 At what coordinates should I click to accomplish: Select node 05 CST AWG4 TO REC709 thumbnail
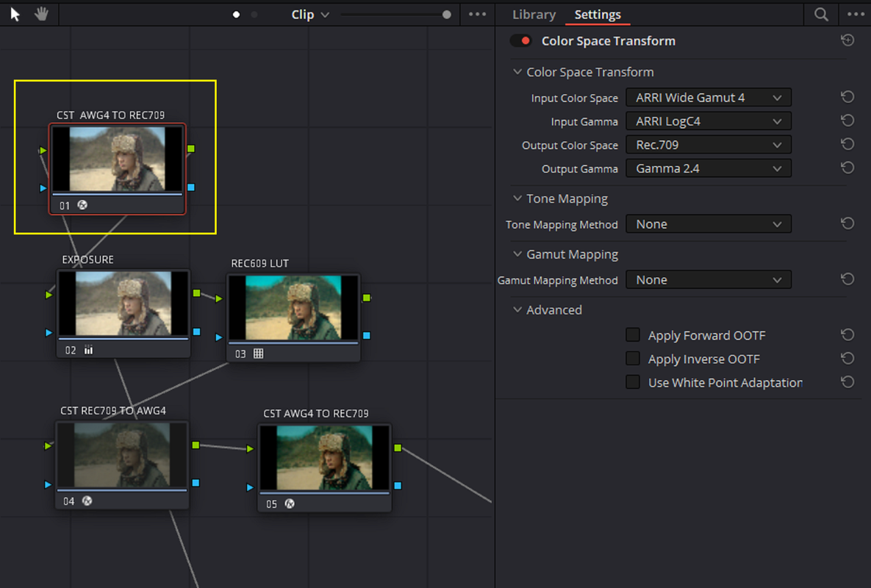[x=324, y=457]
